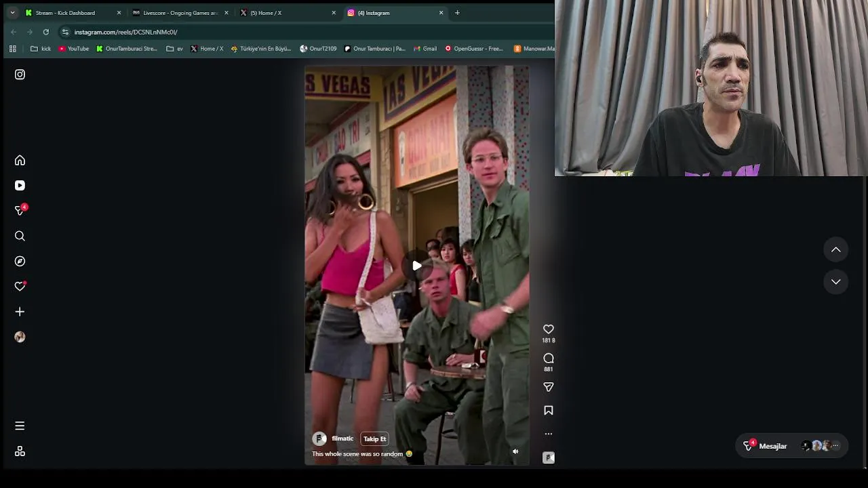Share the reel via send icon
Viewport: 868px width, 488px height.
click(549, 387)
